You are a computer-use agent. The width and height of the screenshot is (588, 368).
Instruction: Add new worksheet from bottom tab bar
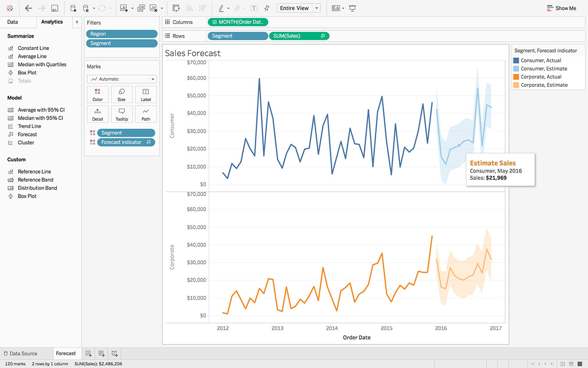[89, 353]
